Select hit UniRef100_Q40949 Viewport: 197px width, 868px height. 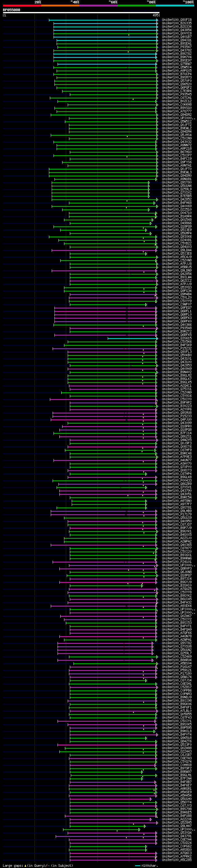(176, 369)
